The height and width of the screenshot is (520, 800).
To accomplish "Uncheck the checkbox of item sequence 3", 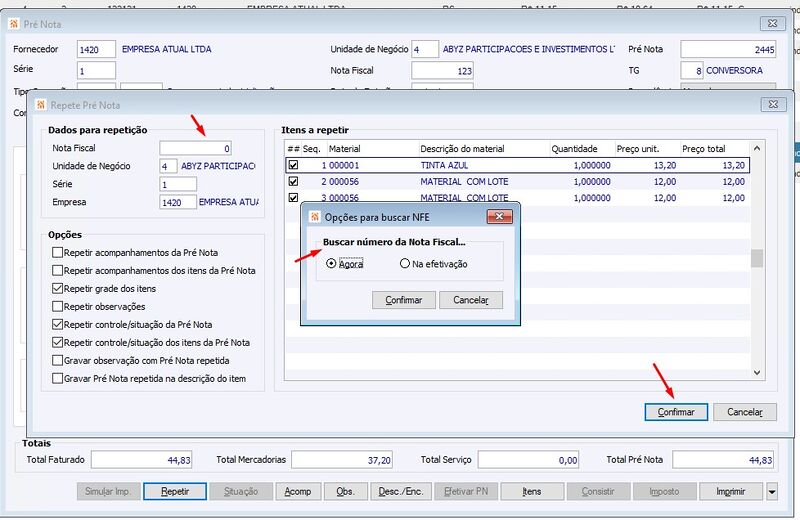I will point(293,197).
